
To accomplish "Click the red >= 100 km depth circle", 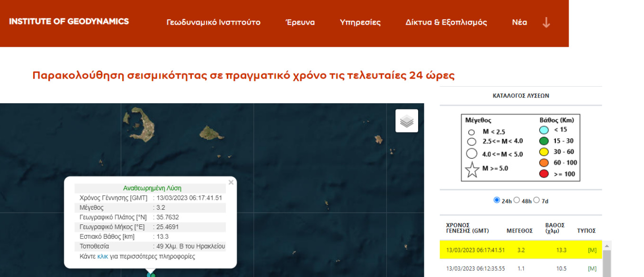I will point(544,174).
